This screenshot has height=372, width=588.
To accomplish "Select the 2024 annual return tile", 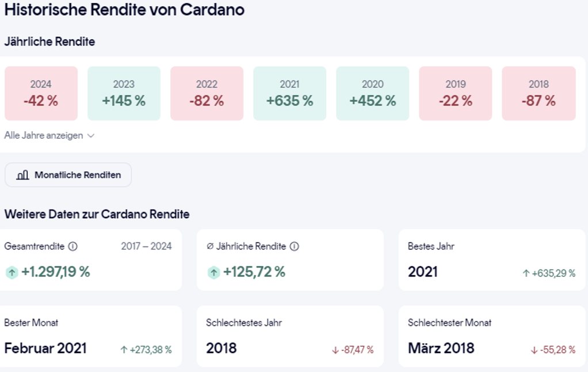I will tap(41, 93).
